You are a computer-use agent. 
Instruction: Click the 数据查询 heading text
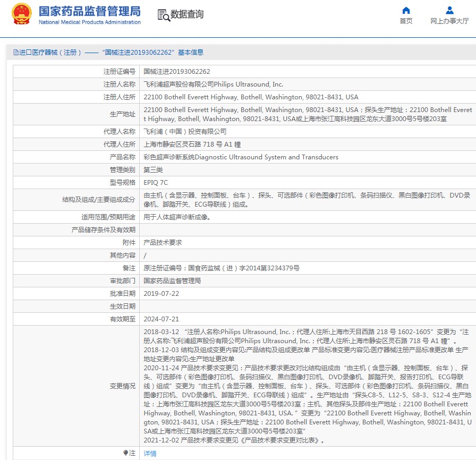[x=187, y=14]
